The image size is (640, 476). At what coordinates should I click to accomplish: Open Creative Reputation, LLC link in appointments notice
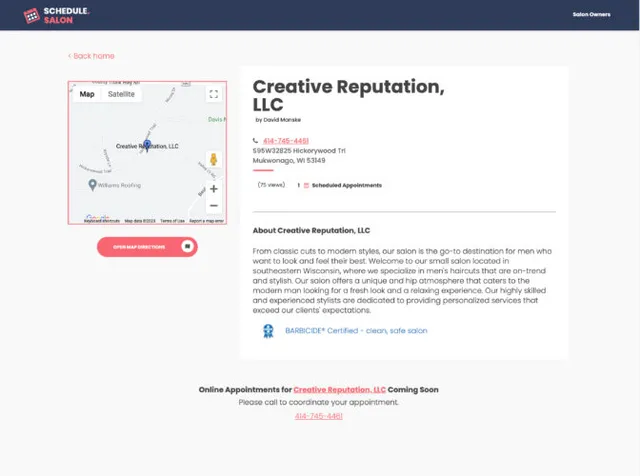340,390
